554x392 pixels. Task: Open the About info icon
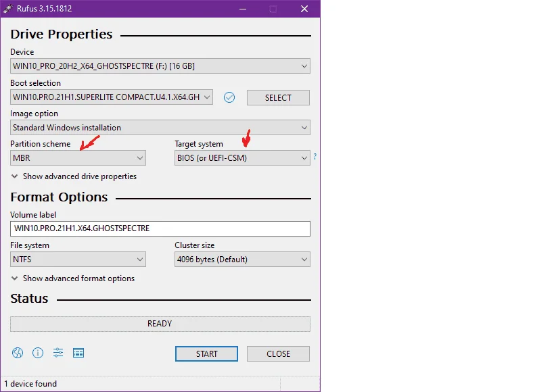pyautogui.click(x=38, y=353)
